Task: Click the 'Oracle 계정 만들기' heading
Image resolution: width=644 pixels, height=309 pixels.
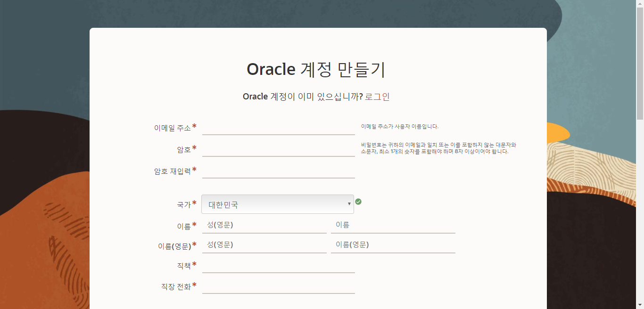Action: 316,69
